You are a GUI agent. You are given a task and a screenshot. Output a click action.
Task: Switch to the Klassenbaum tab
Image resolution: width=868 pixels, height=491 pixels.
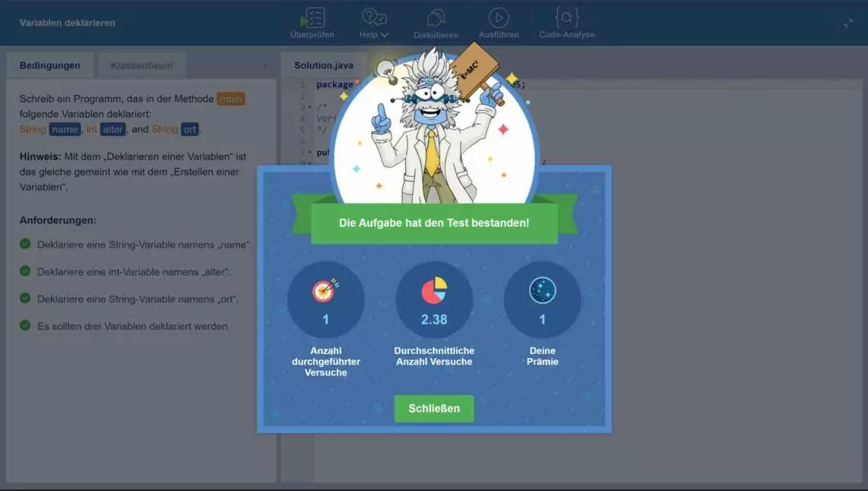point(141,65)
